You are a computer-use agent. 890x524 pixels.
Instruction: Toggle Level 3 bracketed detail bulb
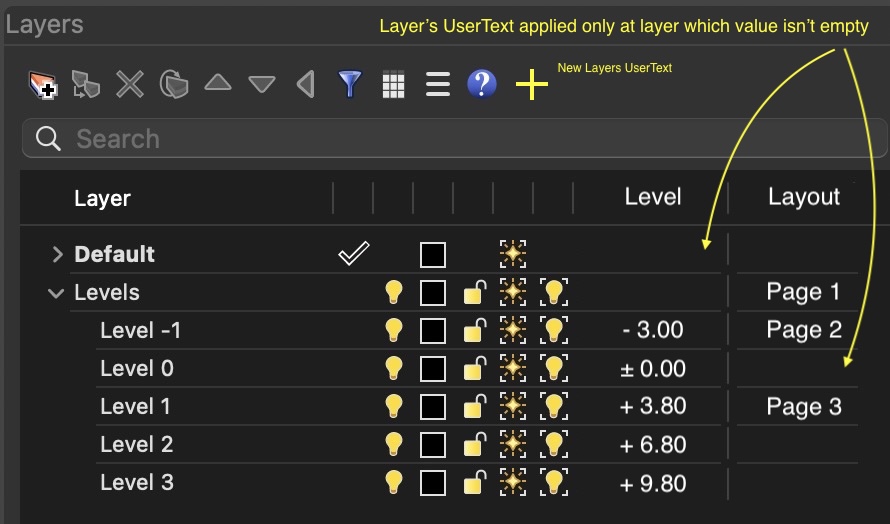553,483
